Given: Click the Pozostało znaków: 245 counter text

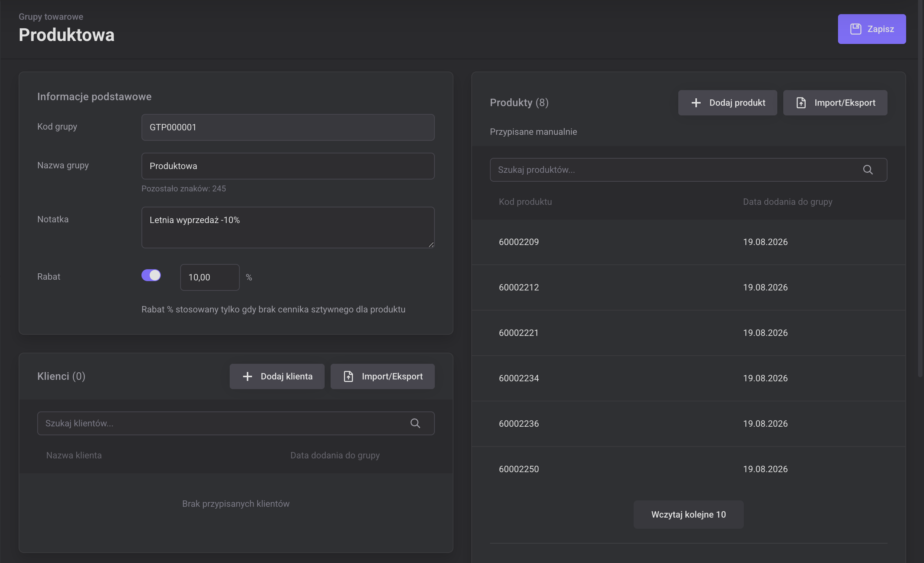Looking at the screenshot, I should pos(184,188).
